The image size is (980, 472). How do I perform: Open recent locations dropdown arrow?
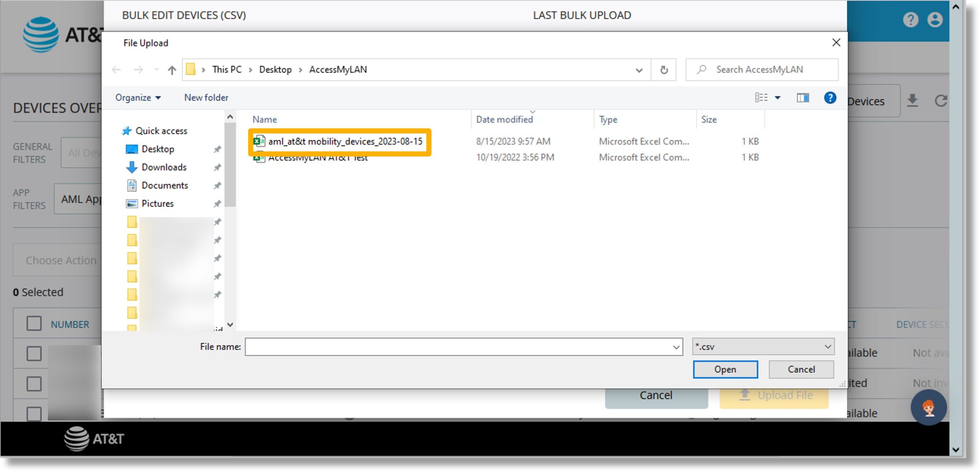coord(156,70)
